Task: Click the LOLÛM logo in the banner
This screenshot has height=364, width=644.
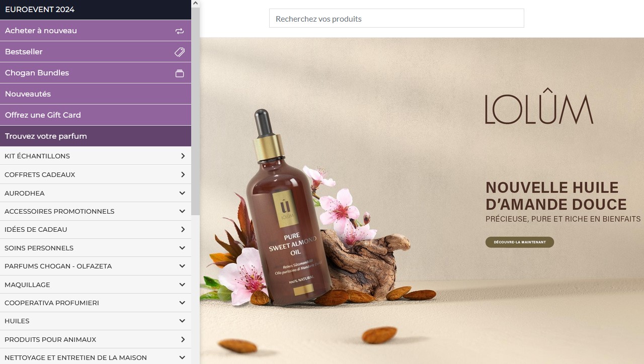Action: [x=539, y=106]
